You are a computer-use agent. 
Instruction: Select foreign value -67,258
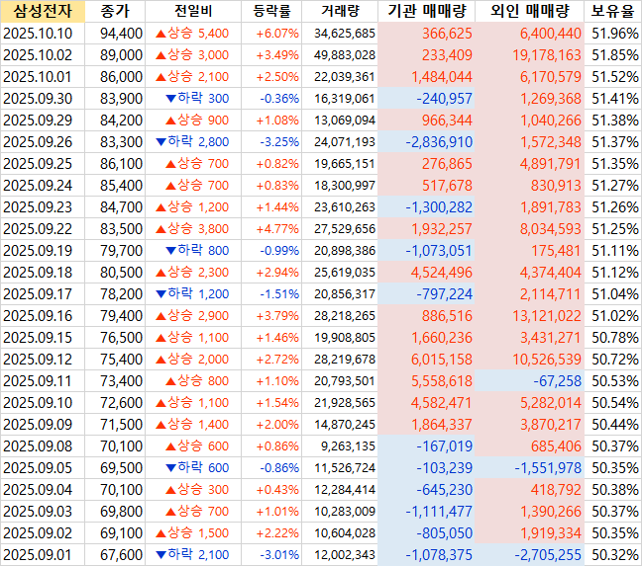pyautogui.click(x=530, y=381)
